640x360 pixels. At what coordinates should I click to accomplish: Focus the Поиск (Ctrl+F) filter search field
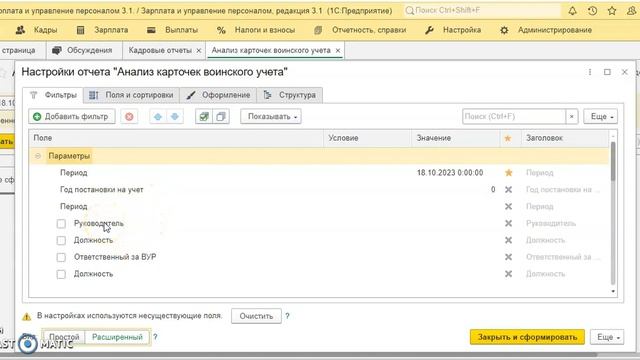click(514, 117)
